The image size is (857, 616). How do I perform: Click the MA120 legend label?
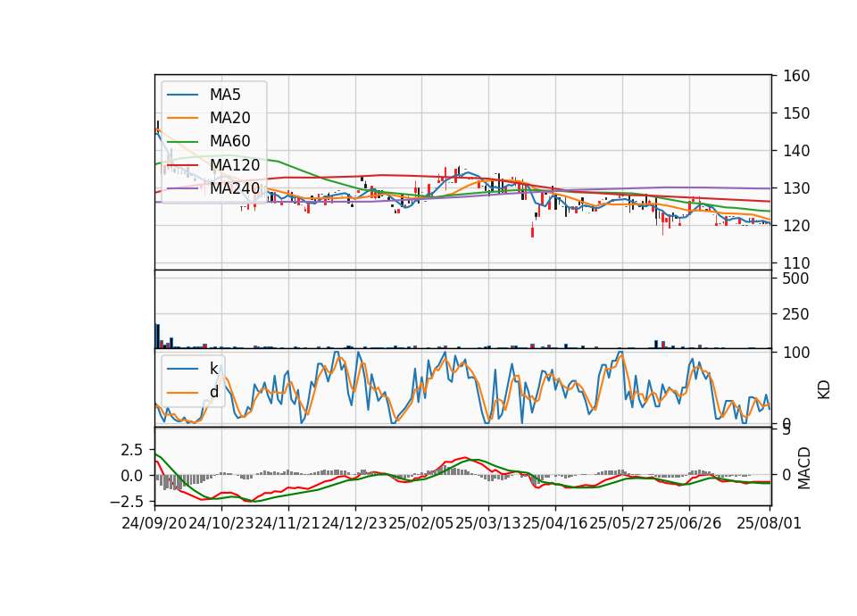point(235,165)
